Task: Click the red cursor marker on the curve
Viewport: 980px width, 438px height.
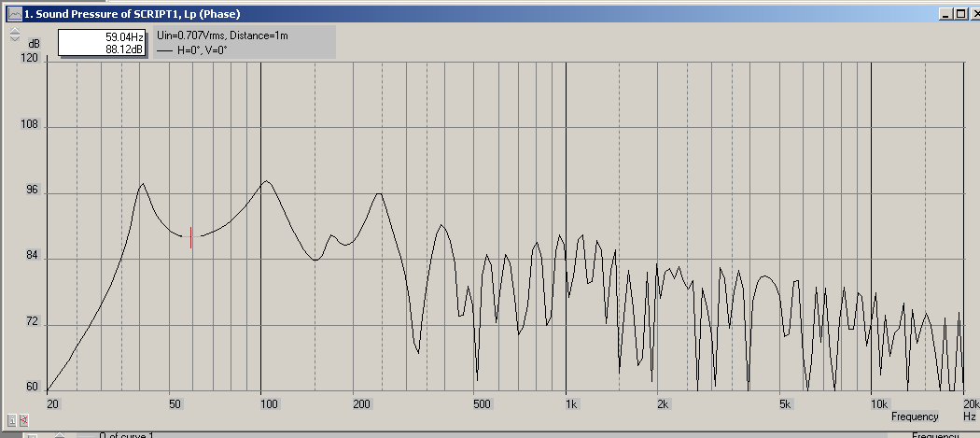Action: 191,237
